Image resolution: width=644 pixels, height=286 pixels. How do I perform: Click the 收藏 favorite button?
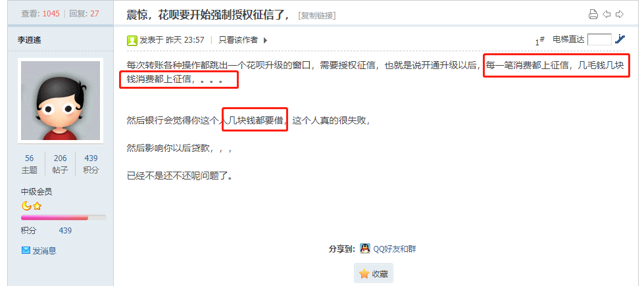click(x=374, y=274)
